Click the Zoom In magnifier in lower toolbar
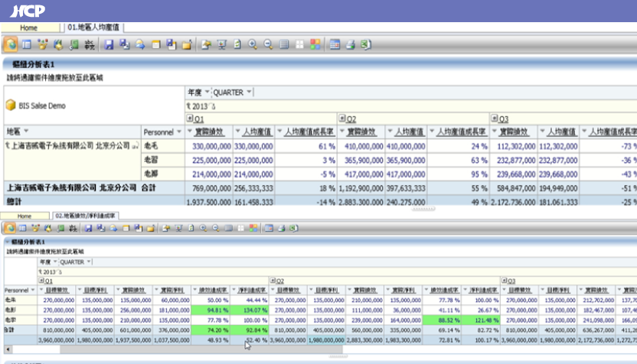This screenshot has height=364, width=637. (204, 228)
